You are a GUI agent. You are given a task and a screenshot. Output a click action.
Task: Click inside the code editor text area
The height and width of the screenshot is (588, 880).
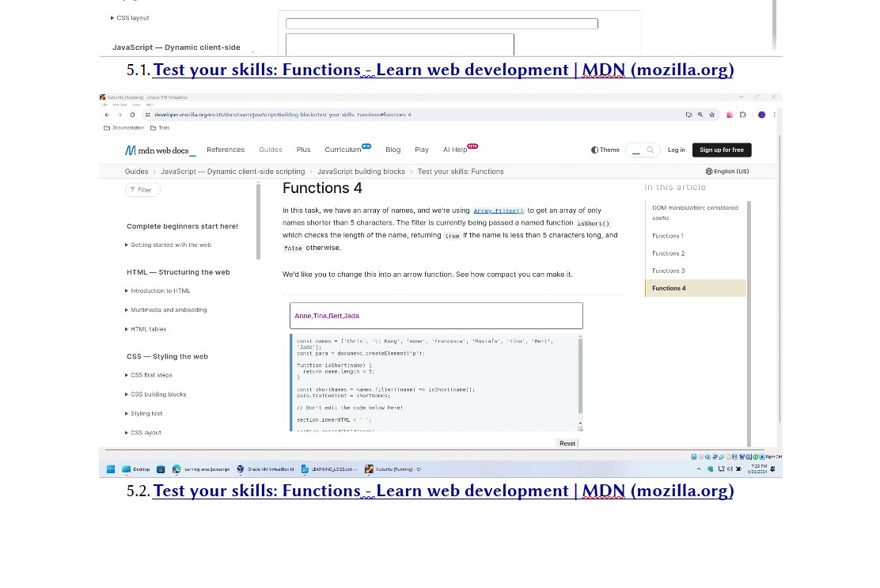(435, 383)
